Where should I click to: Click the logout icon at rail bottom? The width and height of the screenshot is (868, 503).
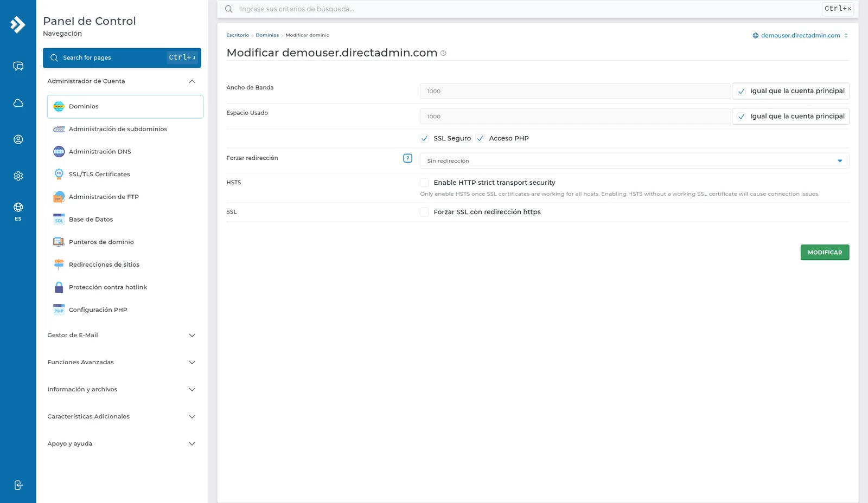[x=18, y=485]
